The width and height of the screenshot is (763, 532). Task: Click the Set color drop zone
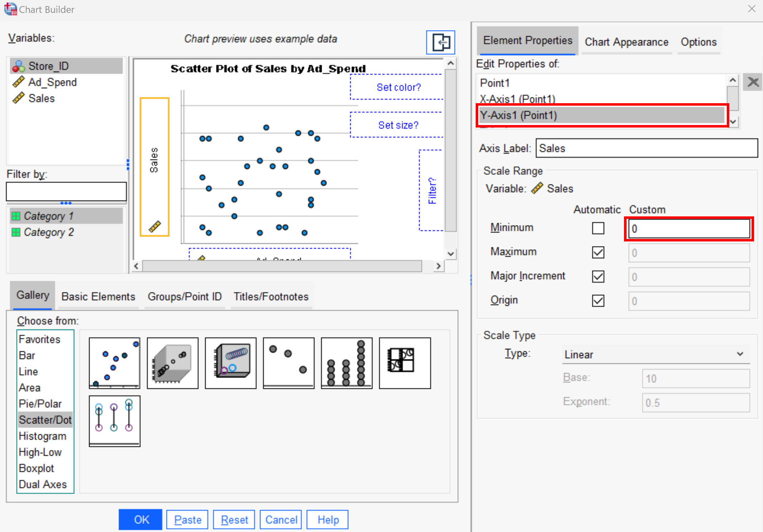(397, 87)
